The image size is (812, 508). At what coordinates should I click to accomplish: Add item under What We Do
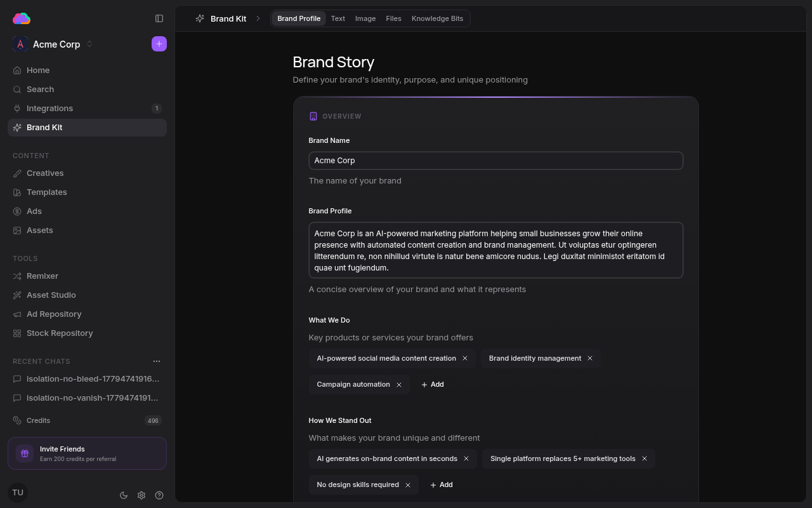pos(433,385)
